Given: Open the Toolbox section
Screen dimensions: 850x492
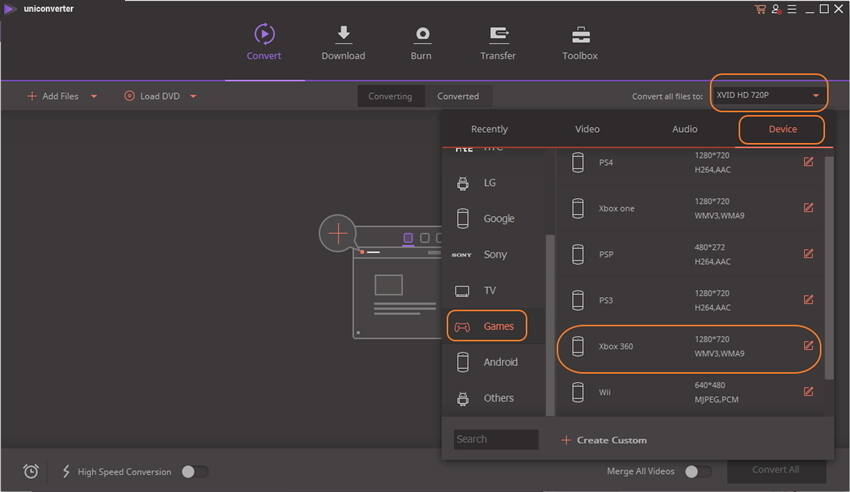Looking at the screenshot, I should tap(579, 42).
